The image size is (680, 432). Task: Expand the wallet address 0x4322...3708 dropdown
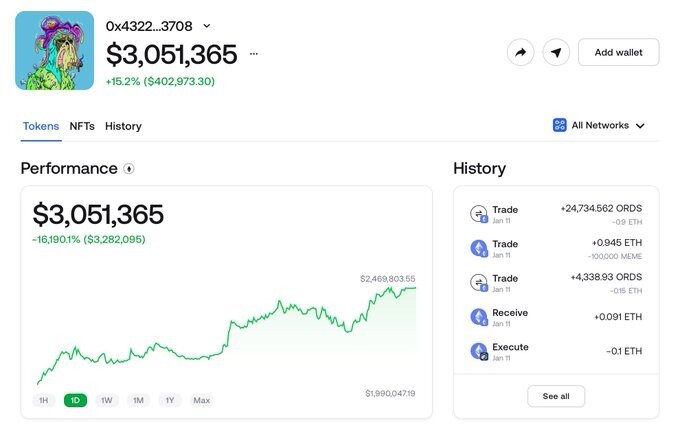[x=207, y=26]
